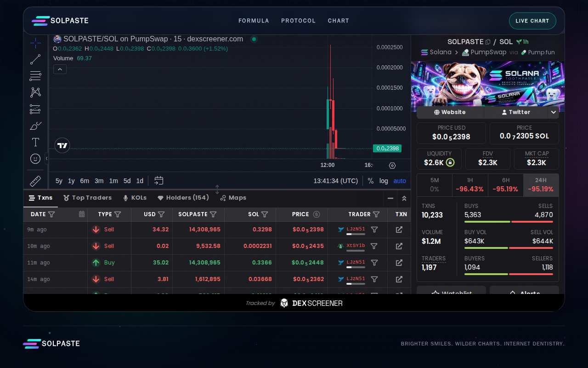The height and width of the screenshot is (368, 588).
Task: Open the Maps tab
Action: click(233, 198)
